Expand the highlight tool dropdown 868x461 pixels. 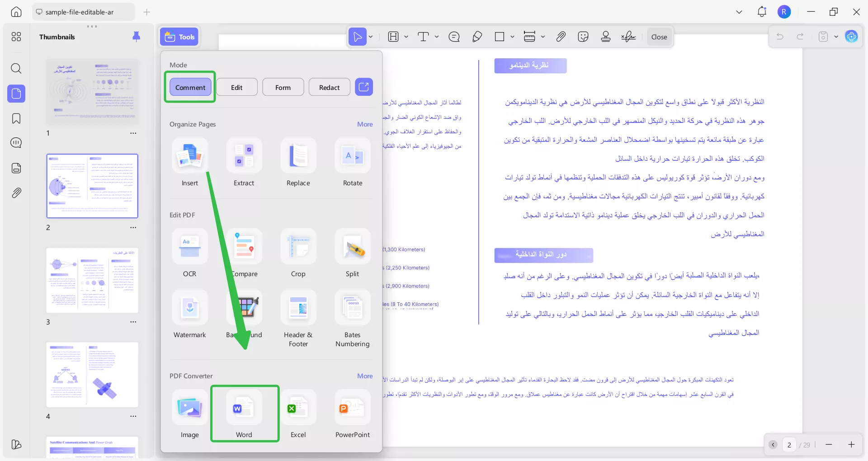pos(406,37)
